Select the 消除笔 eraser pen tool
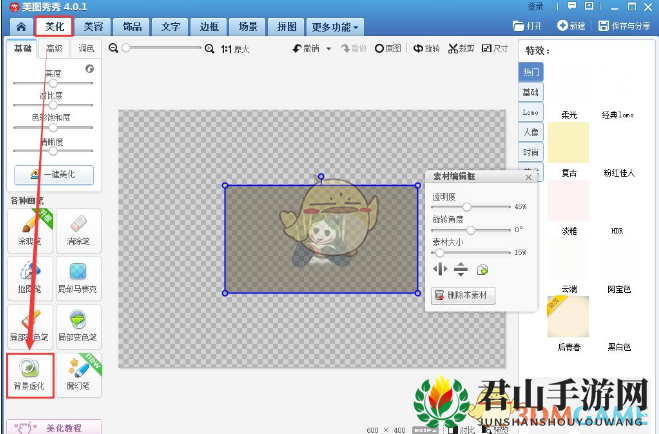 [79, 231]
